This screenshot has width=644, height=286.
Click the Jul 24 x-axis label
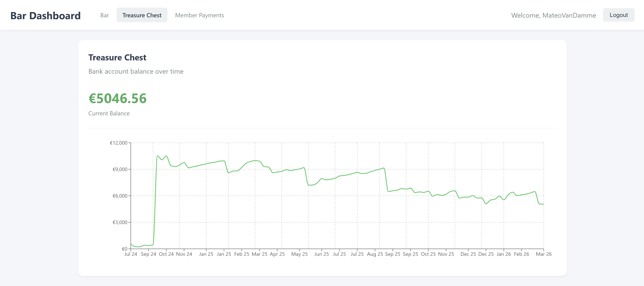[130, 254]
